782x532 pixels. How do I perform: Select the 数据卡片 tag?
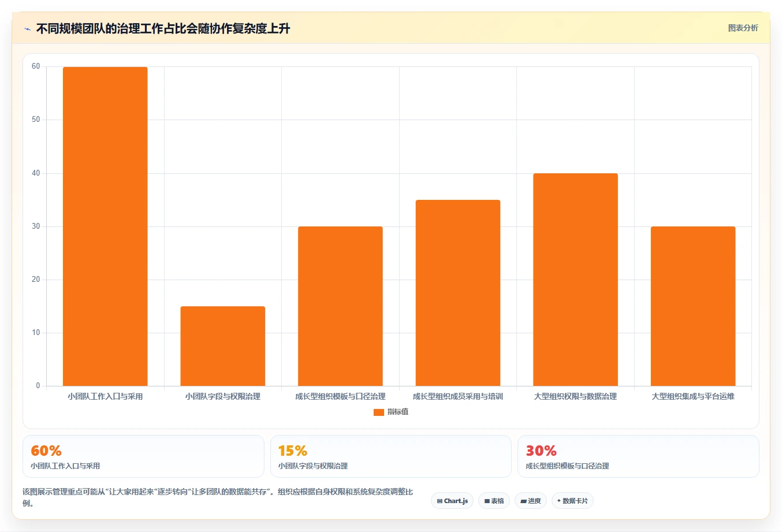pos(572,501)
